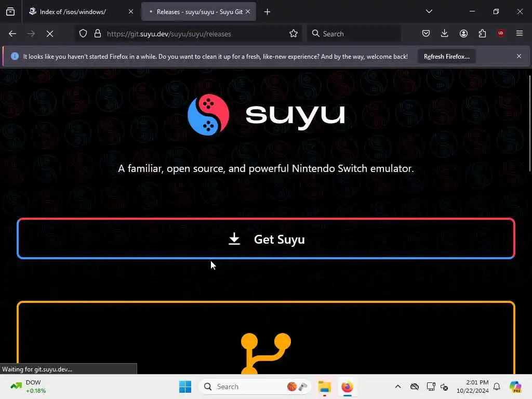
Task: Click Firefox icon in taskbar
Action: point(347,387)
